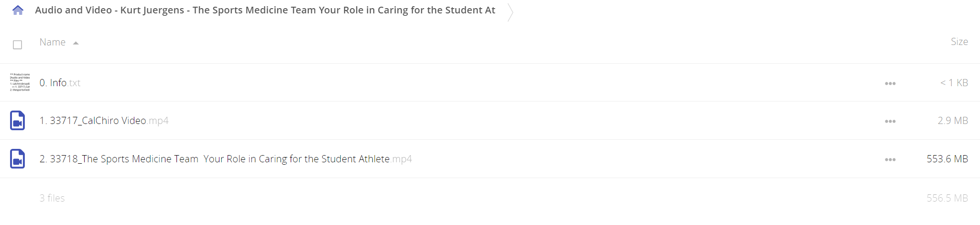Screen dimensions: 980x225
Task: Click the video icon for Sports Medicine Team file
Action: (x=18, y=159)
